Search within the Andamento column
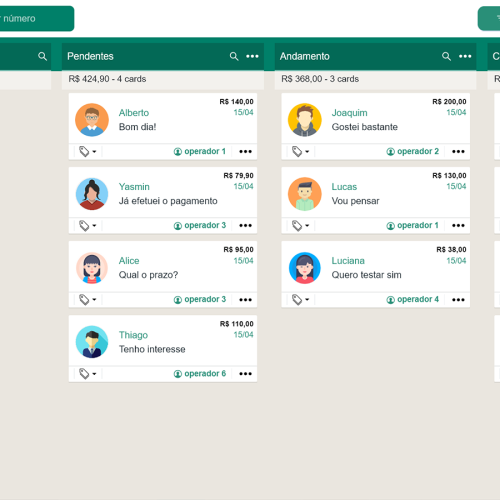The height and width of the screenshot is (500, 500). (x=446, y=56)
